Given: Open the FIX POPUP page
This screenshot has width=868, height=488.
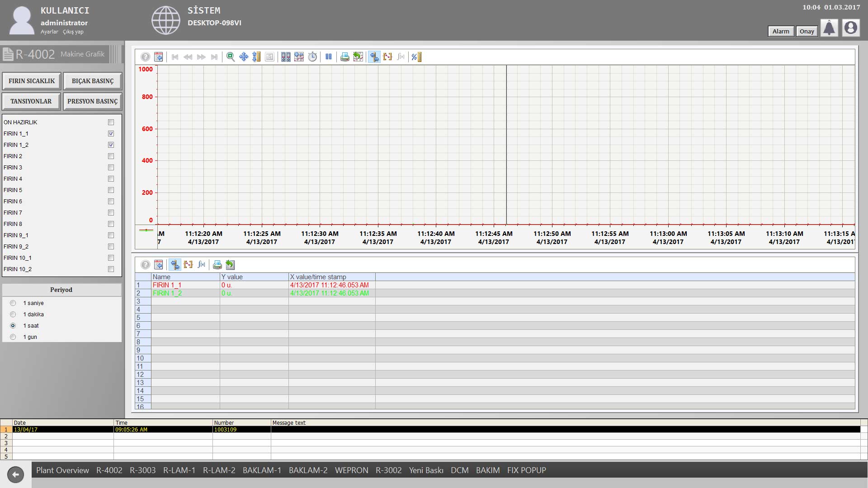Looking at the screenshot, I should (527, 470).
